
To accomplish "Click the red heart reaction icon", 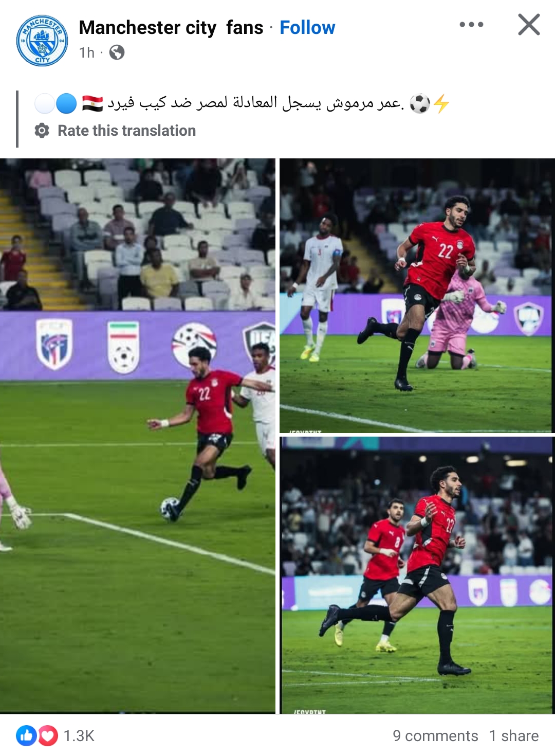I will (x=48, y=735).
